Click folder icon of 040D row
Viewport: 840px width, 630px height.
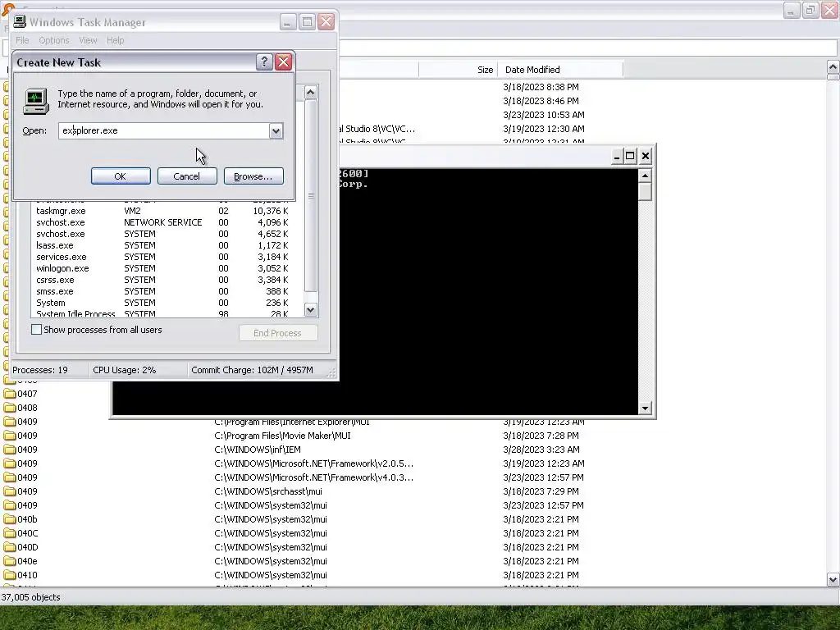click(10, 547)
